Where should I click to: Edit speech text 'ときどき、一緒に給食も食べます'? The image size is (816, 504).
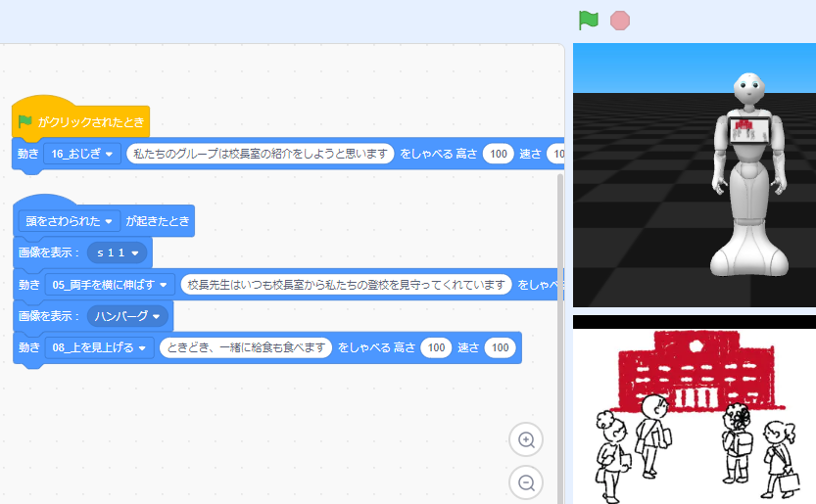[246, 348]
